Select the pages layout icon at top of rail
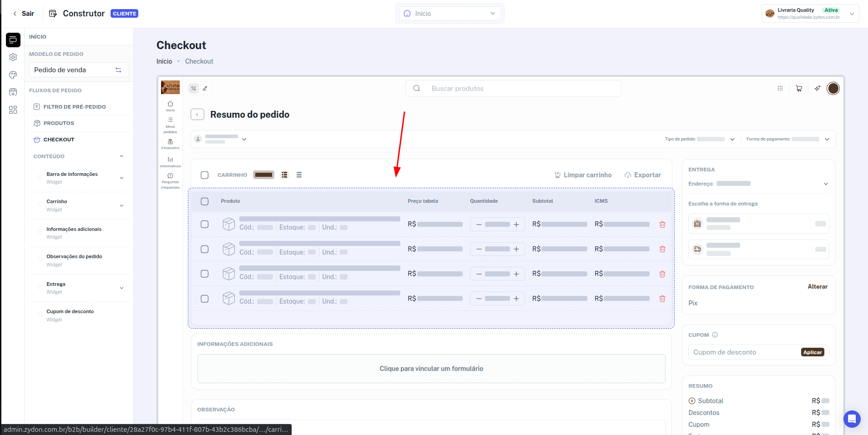 (13, 40)
